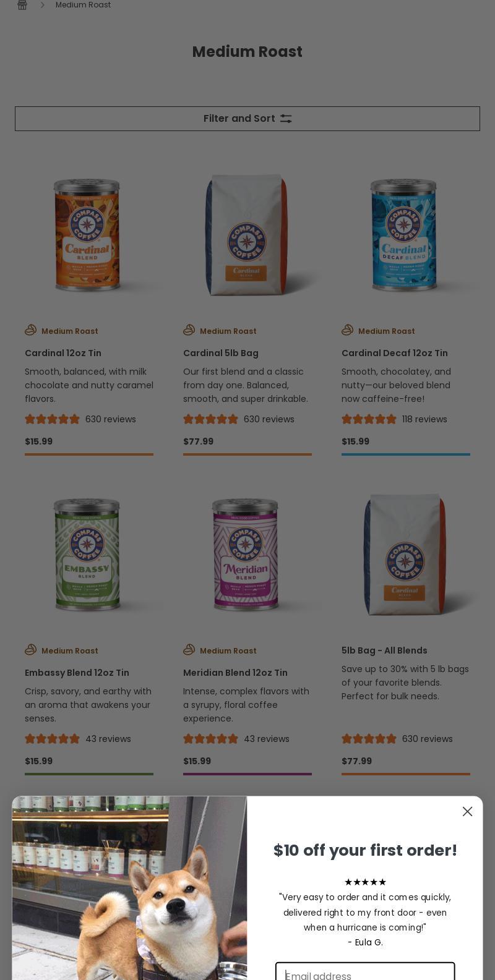Image resolution: width=495 pixels, height=980 pixels.
Task: Open the Cardinal 12oz Tin product link
Action: click(x=63, y=353)
